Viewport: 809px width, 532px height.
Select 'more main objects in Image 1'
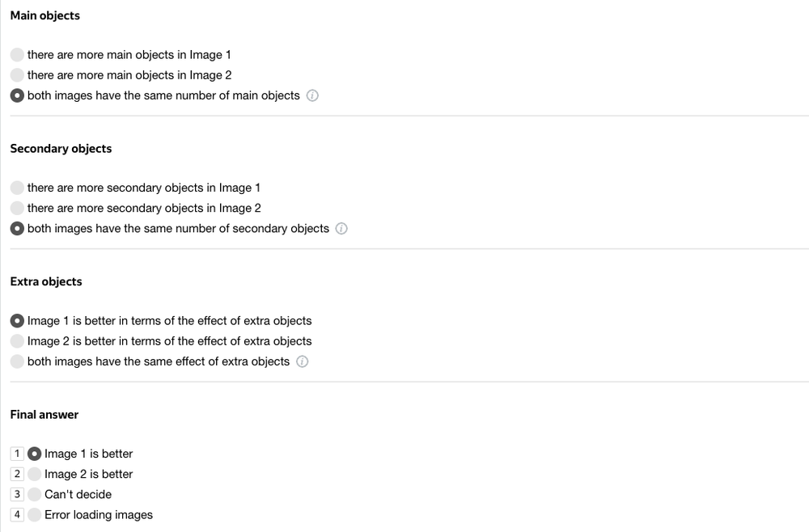point(17,55)
